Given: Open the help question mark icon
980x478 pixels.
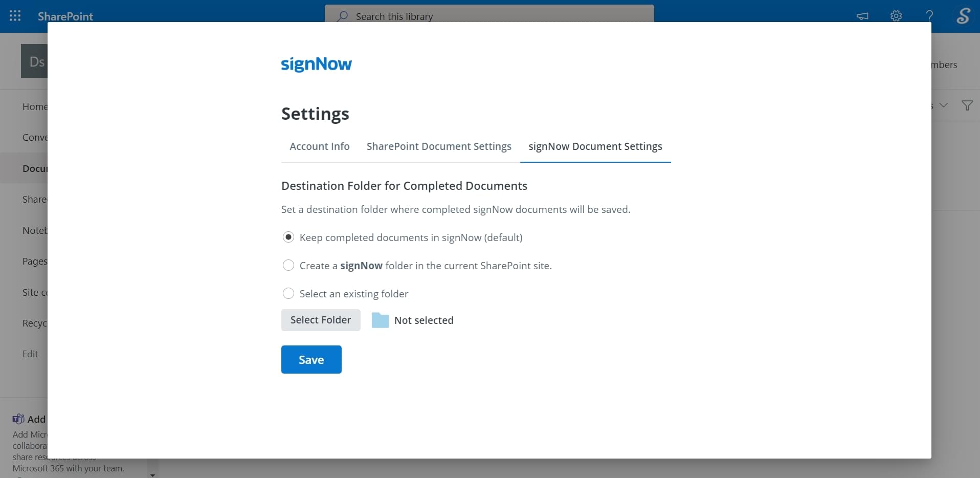Looking at the screenshot, I should [929, 16].
